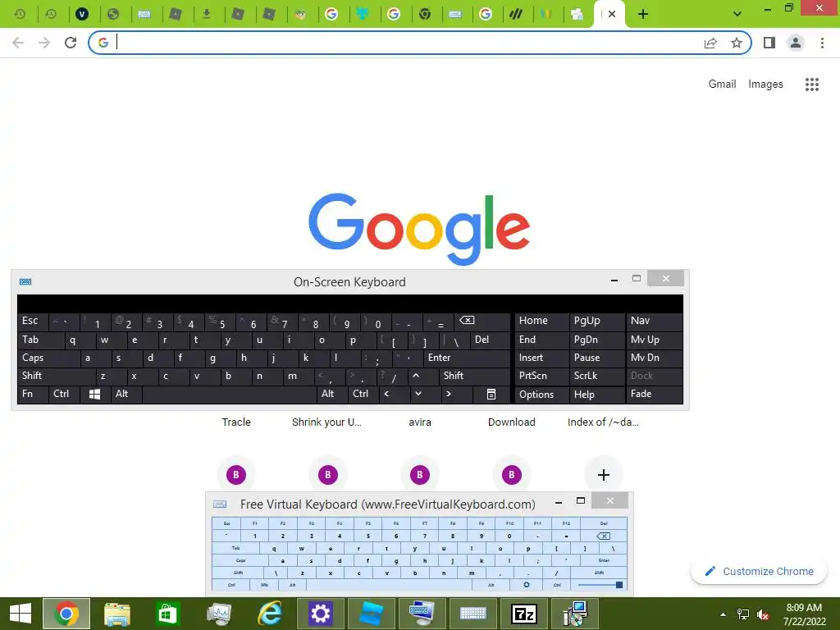Click the Add shortcut plus tile
This screenshot has height=630, width=840.
coord(604,475)
